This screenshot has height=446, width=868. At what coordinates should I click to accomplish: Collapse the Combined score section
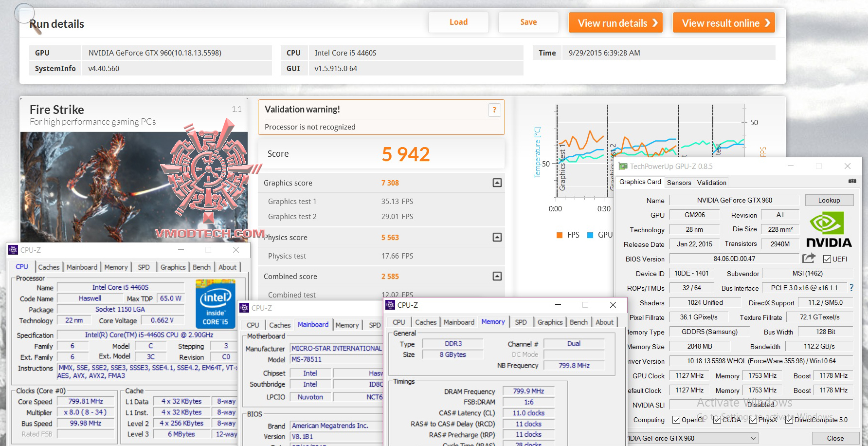(497, 276)
